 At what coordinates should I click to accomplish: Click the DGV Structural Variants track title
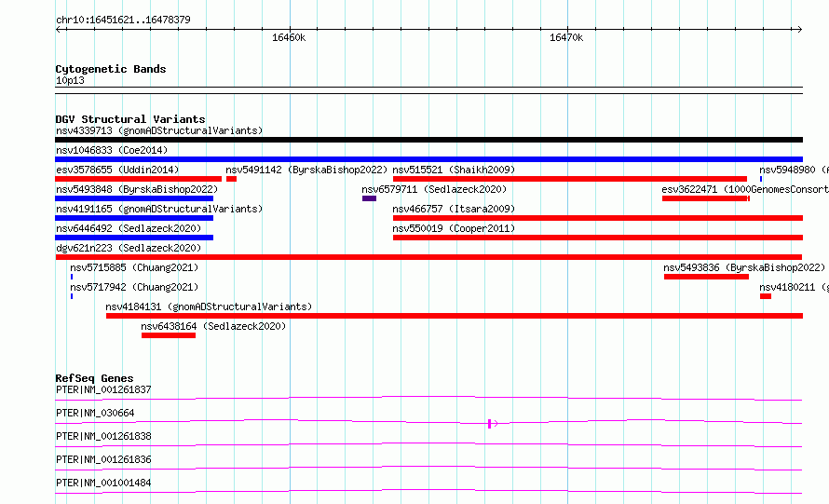click(130, 119)
